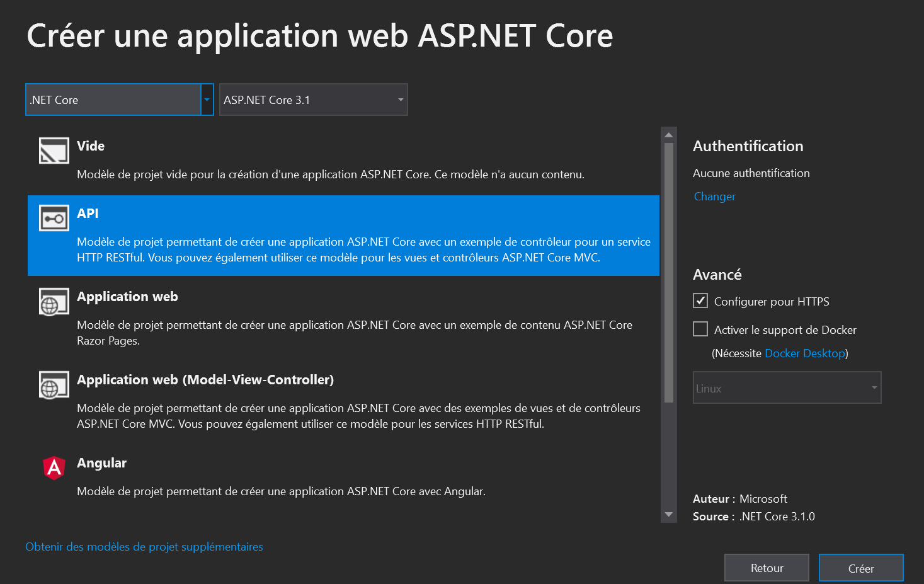924x584 pixels.
Task: Click the red Angular logo icon
Action: pyautogui.click(x=54, y=468)
